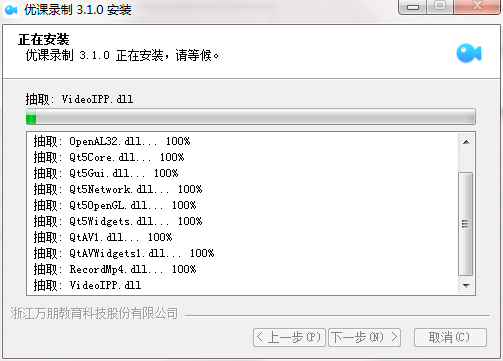Click the Cancel 取消(C) button
This screenshot has height=361, width=503.
tap(450, 337)
